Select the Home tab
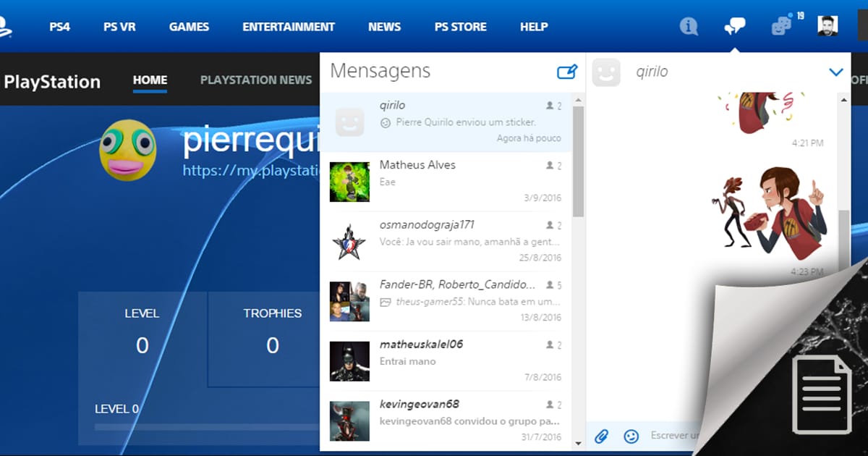 (150, 80)
